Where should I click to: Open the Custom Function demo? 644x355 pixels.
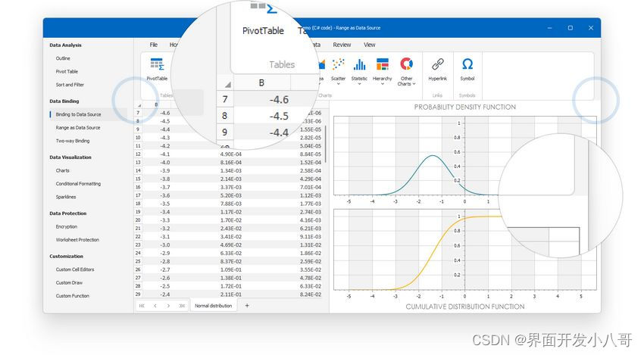(73, 296)
